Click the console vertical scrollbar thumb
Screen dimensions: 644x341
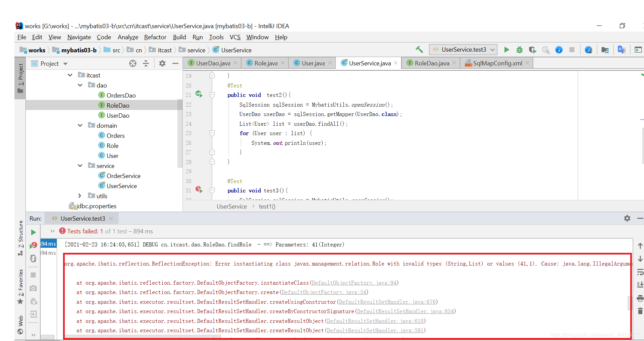629,303
